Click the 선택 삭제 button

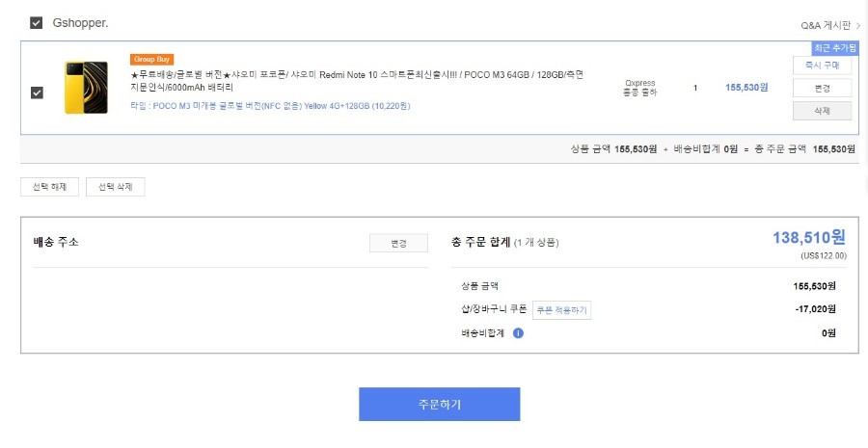[115, 187]
